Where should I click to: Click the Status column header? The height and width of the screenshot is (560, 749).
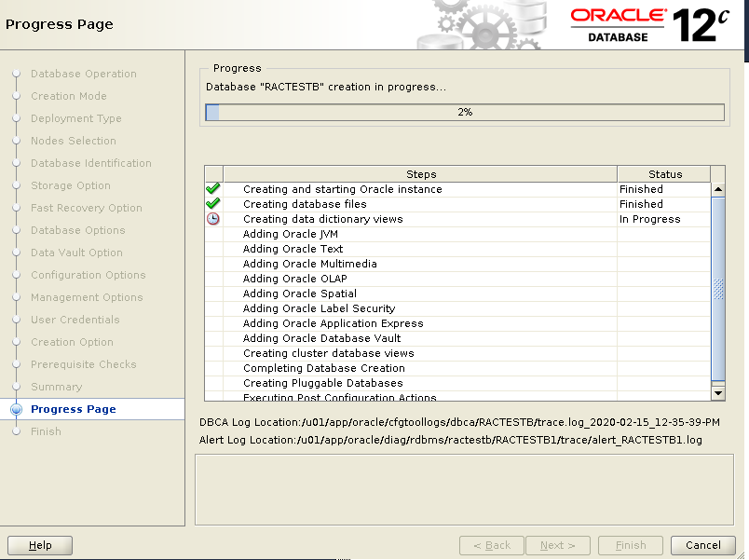[x=664, y=174]
